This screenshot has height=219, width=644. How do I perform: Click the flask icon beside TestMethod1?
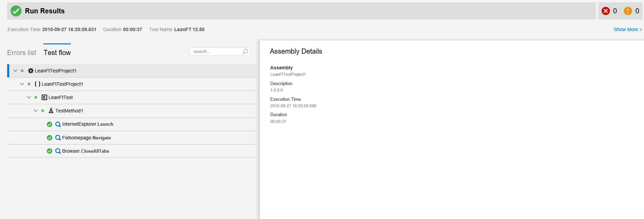point(51,111)
